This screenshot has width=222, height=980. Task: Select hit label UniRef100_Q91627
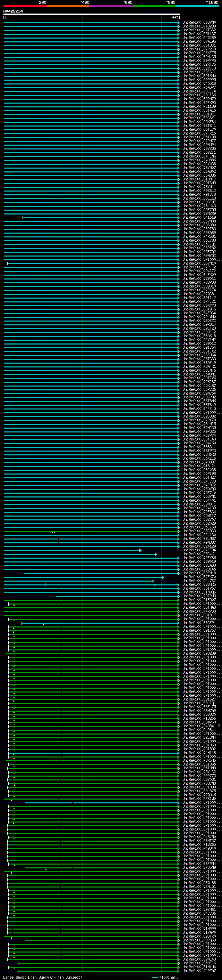coord(199,699)
